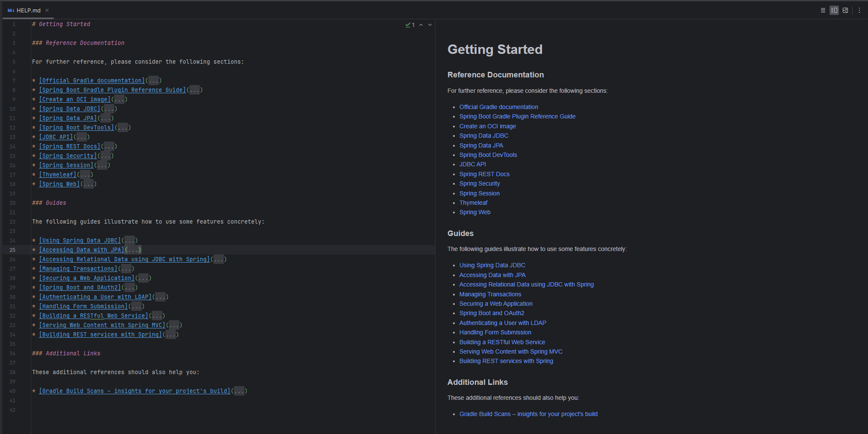Click the '# Getting Started' heading line in editor
Screen dimensions: 868x434
click(x=61, y=24)
